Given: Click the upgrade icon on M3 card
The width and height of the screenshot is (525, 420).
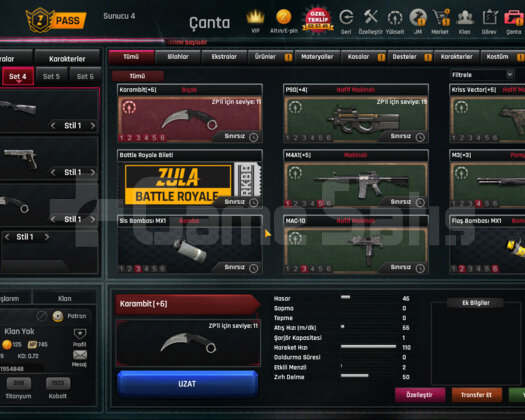Looking at the screenshot, I should click(x=461, y=173).
